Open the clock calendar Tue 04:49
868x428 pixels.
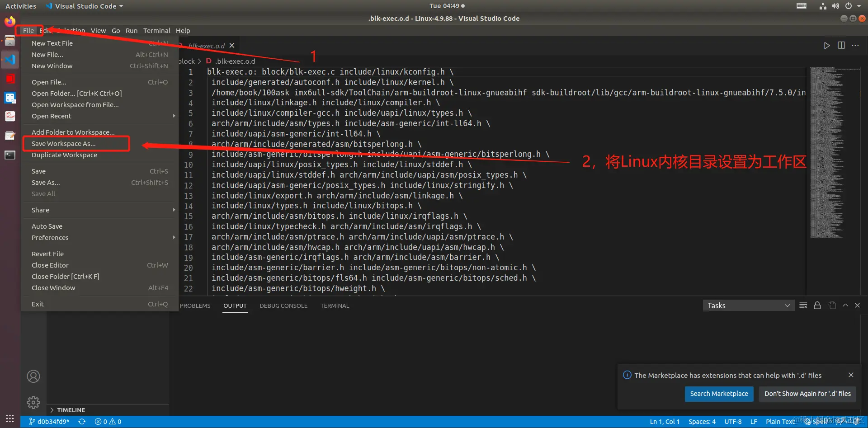click(447, 6)
